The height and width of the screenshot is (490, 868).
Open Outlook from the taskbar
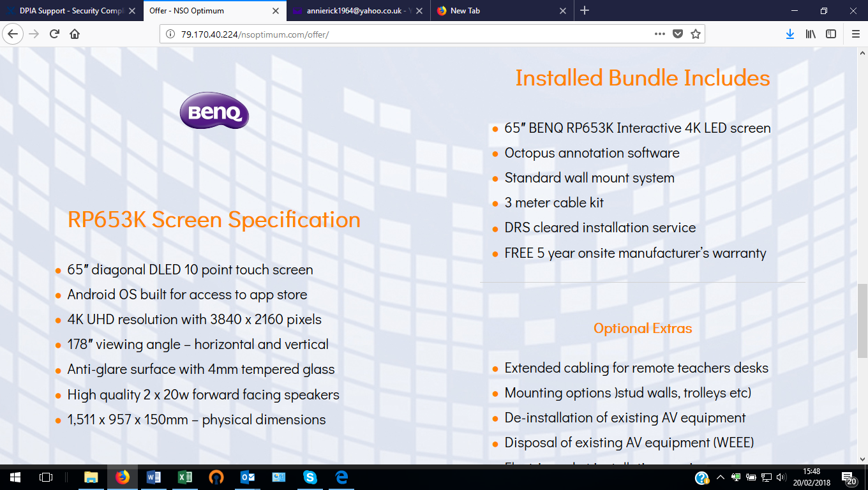pyautogui.click(x=248, y=477)
